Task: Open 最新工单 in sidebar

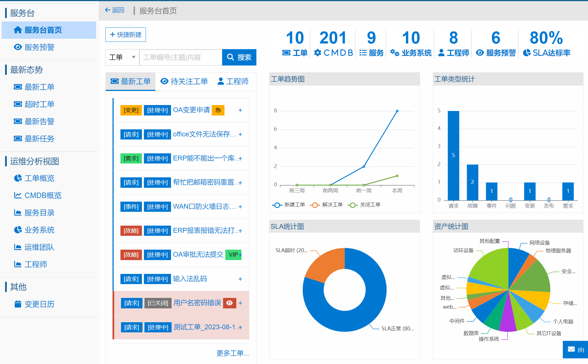Action: pos(34,87)
